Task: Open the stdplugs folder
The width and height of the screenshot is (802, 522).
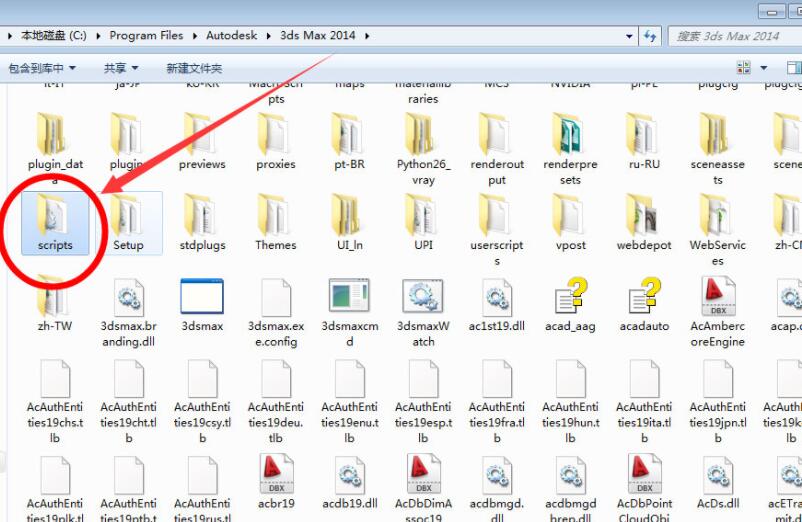Action: 202,220
